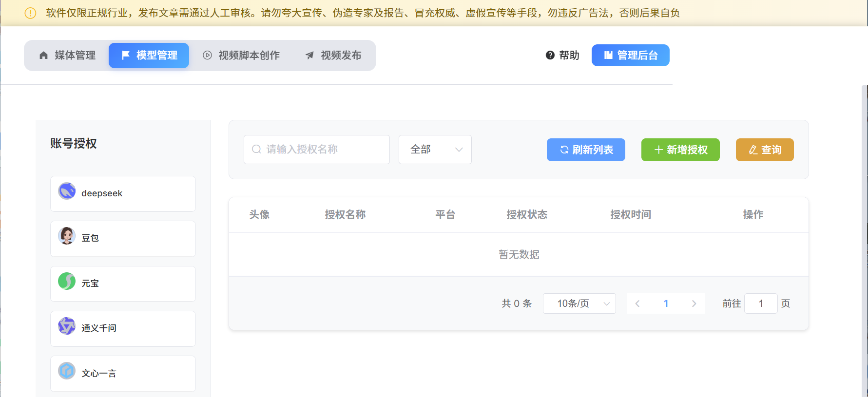
Task: Switch to the 模型管理 tab
Action: pos(149,56)
